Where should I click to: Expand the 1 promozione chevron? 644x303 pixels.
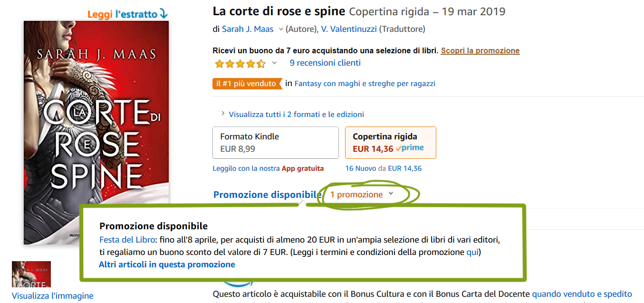pos(391,194)
